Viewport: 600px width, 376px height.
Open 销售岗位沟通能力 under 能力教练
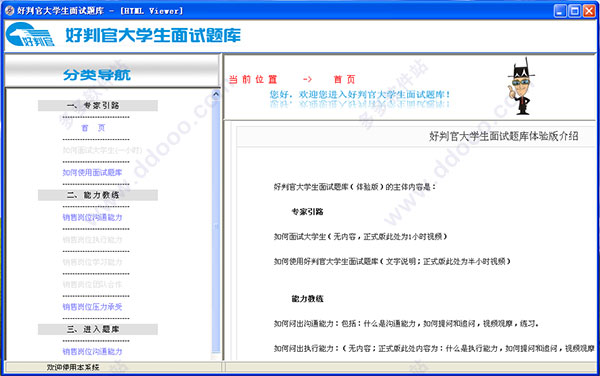[x=92, y=217]
